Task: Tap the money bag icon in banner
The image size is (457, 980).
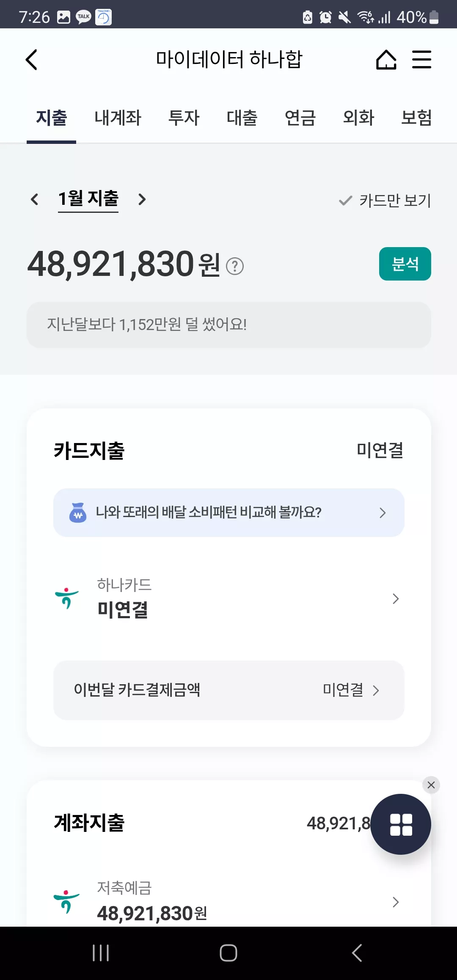Action: click(78, 512)
